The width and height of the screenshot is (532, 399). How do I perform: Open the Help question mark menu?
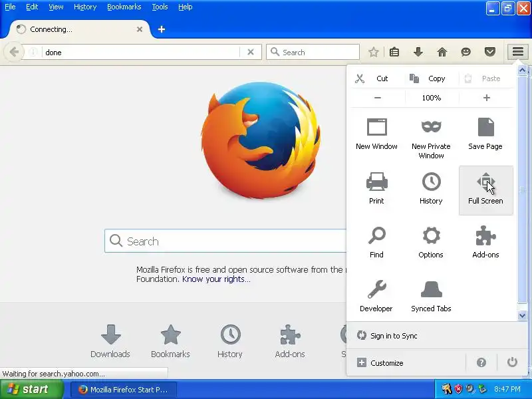pos(481,362)
